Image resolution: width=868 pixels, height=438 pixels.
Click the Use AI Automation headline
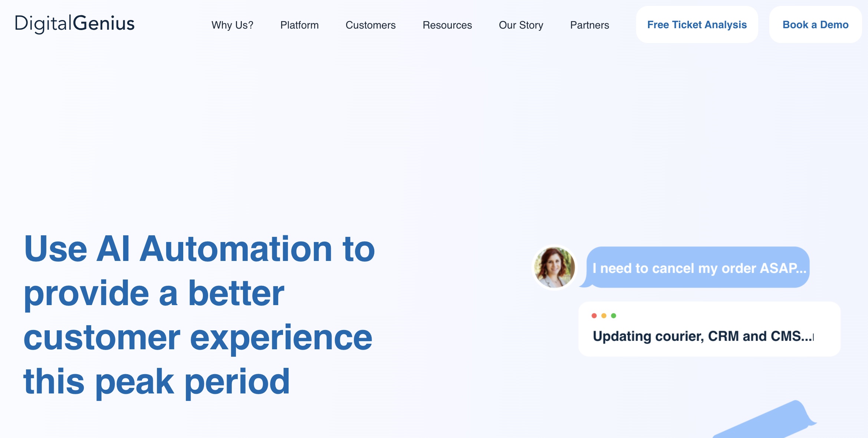(199, 249)
